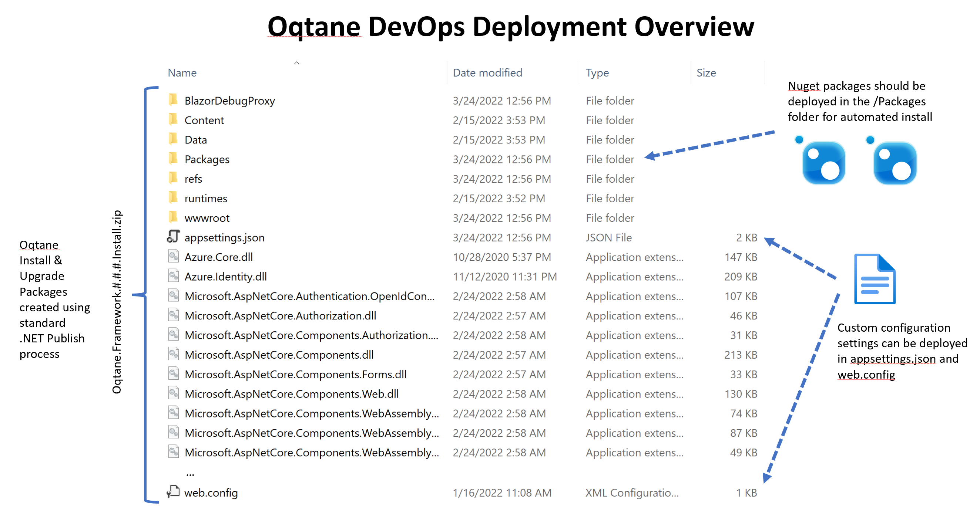Click the Microsoft.AspNetCore.Components.Web.dll file icon
The width and height of the screenshot is (980, 528).
174,393
